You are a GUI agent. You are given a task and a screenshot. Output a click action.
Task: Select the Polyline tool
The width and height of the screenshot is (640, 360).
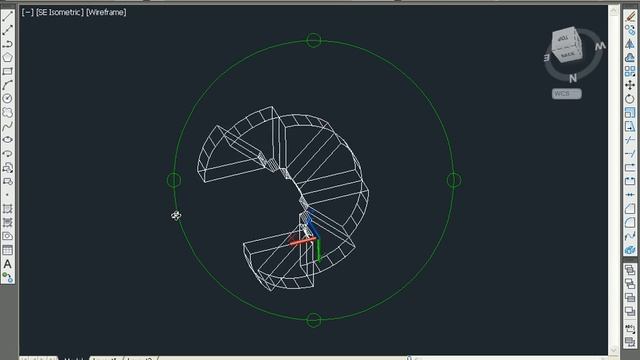[7, 44]
